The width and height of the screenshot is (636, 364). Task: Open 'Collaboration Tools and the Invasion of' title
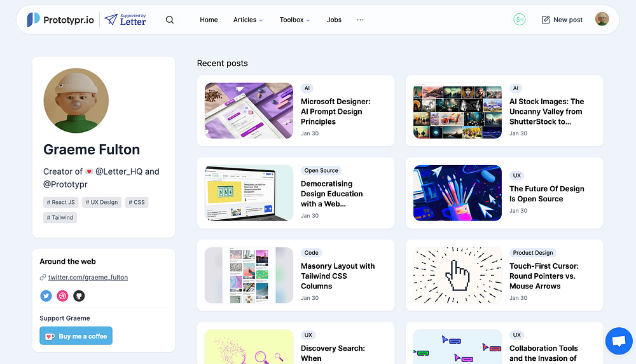point(543,353)
